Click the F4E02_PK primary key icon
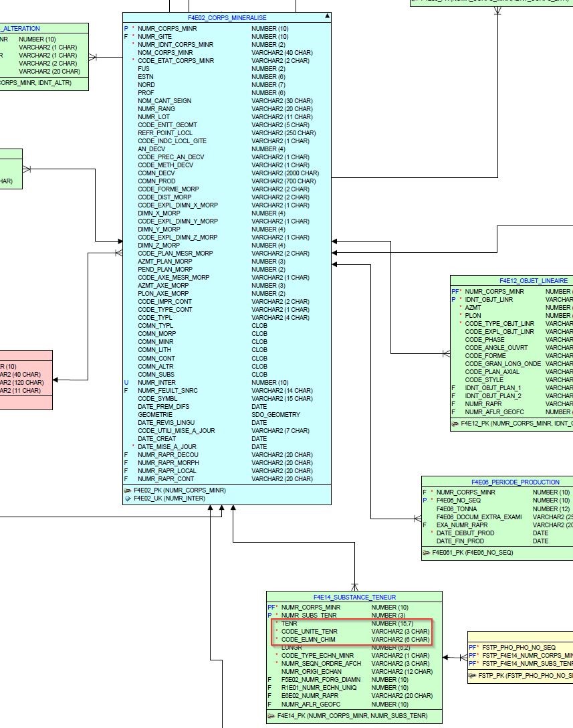 (128, 490)
